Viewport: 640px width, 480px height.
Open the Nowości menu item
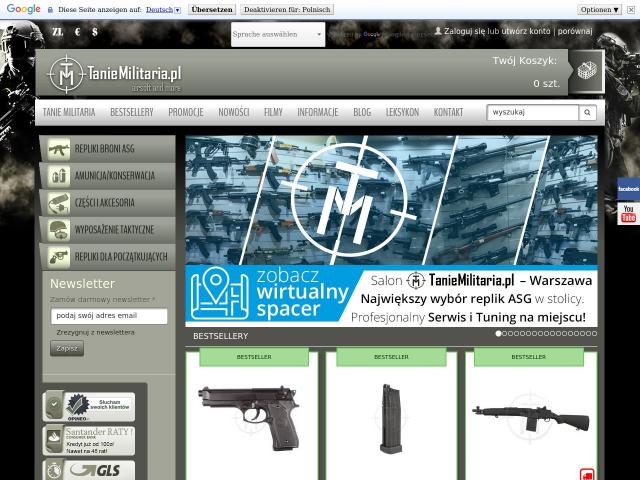[234, 112]
